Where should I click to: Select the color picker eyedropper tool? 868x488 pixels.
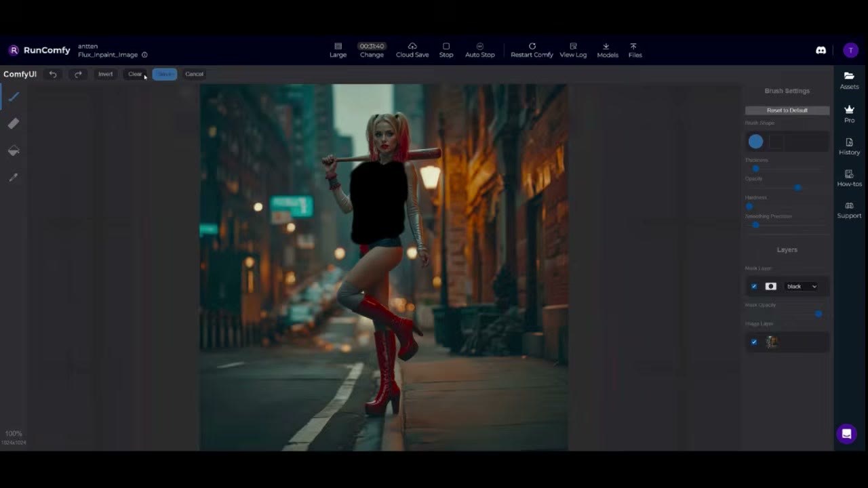tap(14, 178)
